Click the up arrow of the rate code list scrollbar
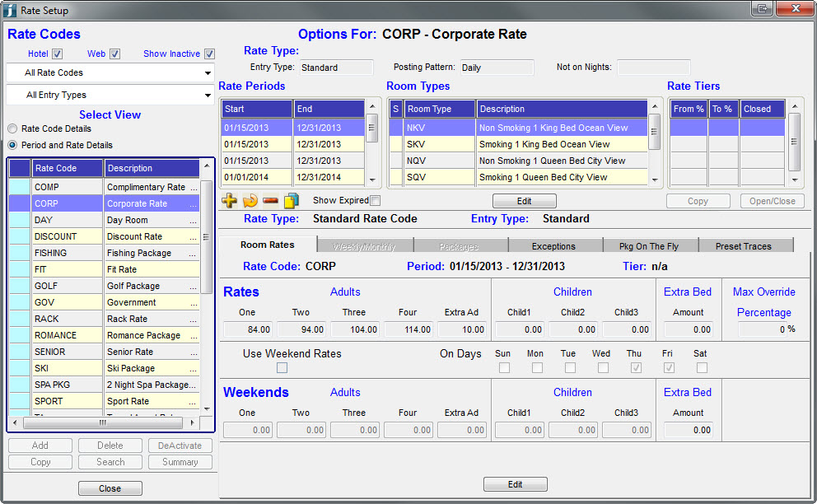817x504 pixels. click(207, 166)
